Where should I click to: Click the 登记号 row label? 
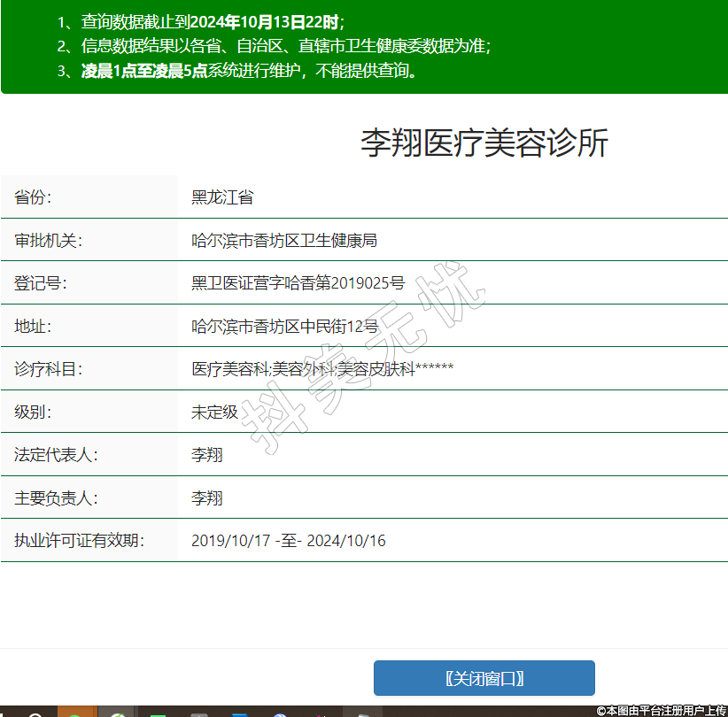(41, 283)
